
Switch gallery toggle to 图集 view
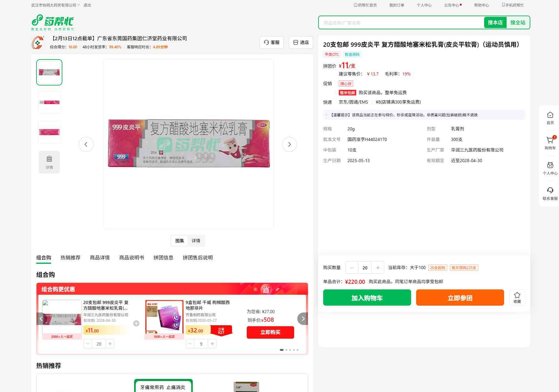tap(180, 241)
